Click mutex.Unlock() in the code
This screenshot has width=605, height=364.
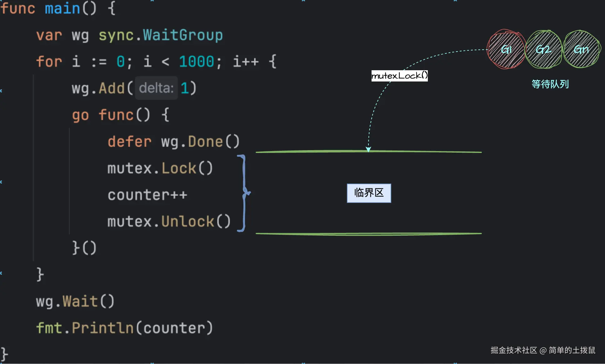click(x=169, y=222)
